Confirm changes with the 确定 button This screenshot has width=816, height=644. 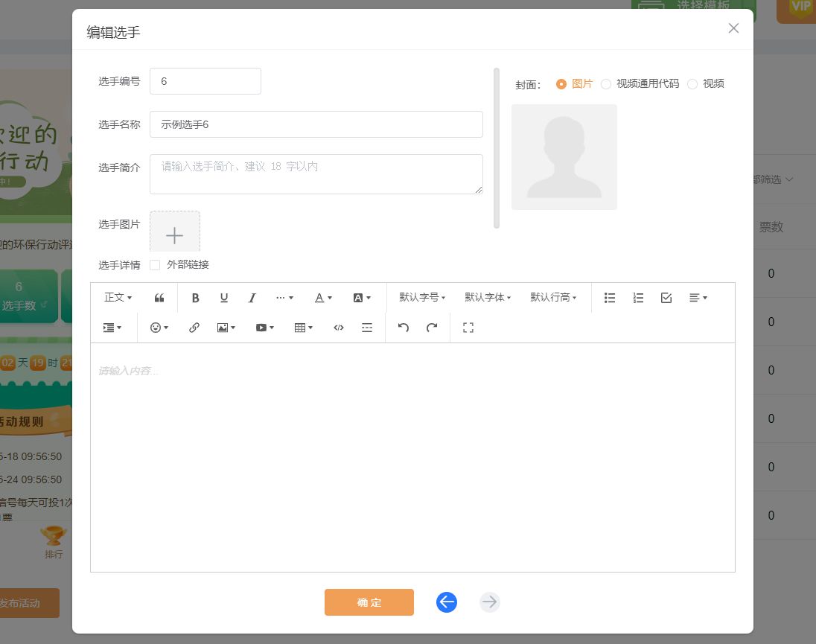coord(369,602)
